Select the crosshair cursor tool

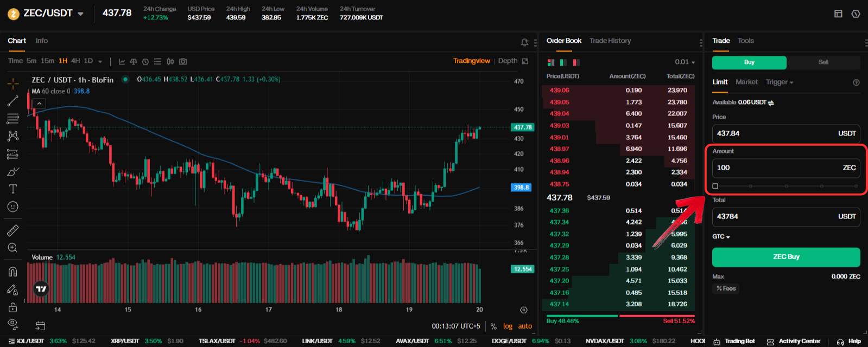[13, 83]
